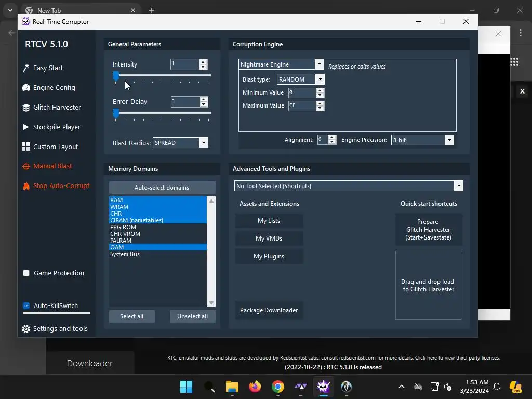Click Stop Auto-Corrupt flame icon
This screenshot has width=532, height=399.
coord(26,186)
